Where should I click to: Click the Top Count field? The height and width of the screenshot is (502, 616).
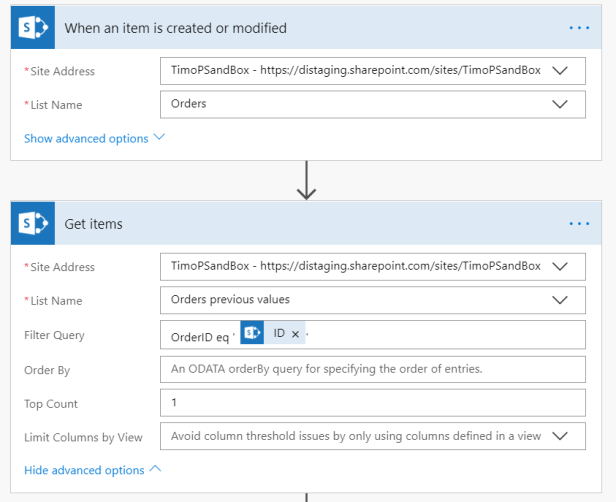[x=372, y=403]
